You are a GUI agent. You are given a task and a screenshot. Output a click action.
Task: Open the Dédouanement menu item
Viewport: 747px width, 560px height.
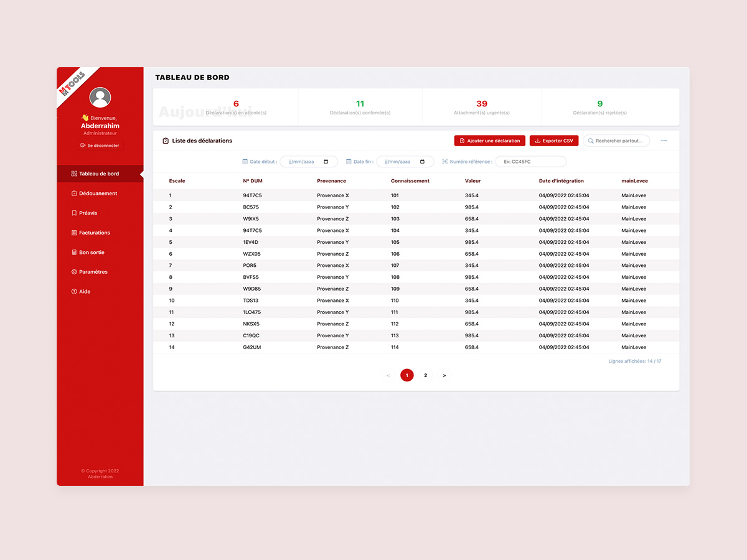click(98, 194)
